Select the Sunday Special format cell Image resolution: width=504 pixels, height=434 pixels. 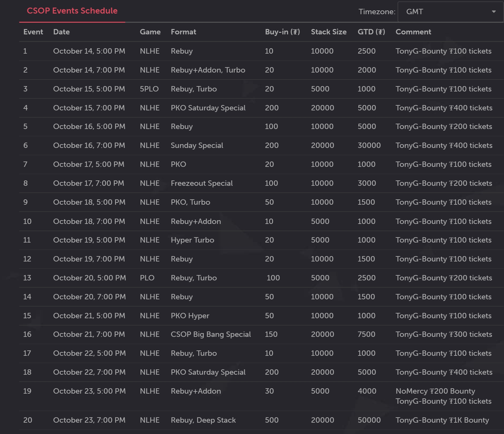point(197,145)
